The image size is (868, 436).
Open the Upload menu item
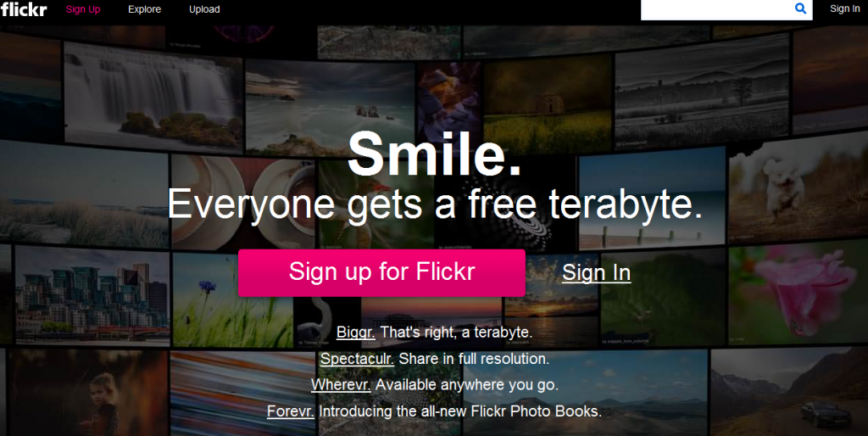tap(204, 9)
